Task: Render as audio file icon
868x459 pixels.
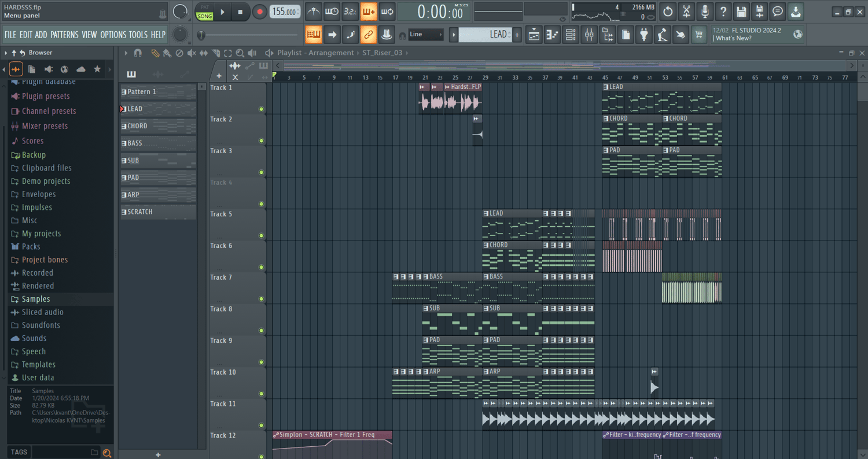Action: tap(760, 11)
